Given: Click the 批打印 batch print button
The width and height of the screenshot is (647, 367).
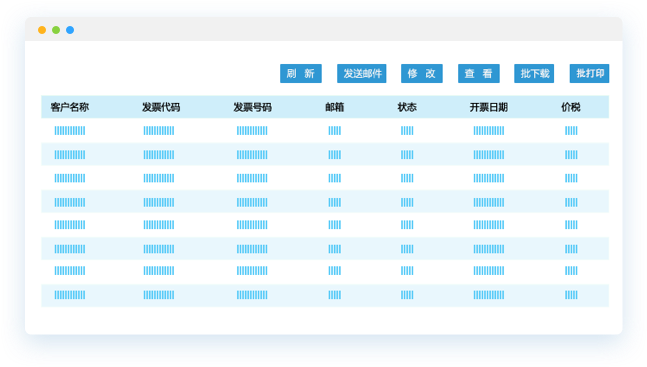Looking at the screenshot, I should click(x=589, y=73).
